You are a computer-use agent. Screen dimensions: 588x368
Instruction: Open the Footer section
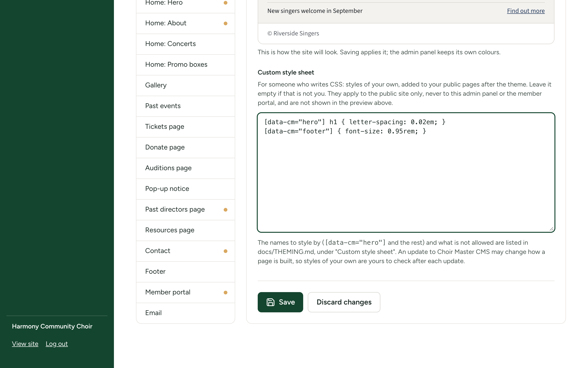click(x=186, y=272)
